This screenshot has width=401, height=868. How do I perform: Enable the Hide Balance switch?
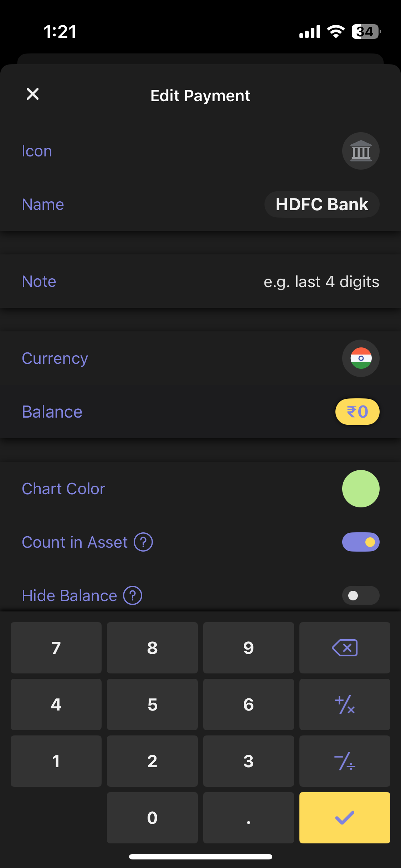click(x=361, y=595)
